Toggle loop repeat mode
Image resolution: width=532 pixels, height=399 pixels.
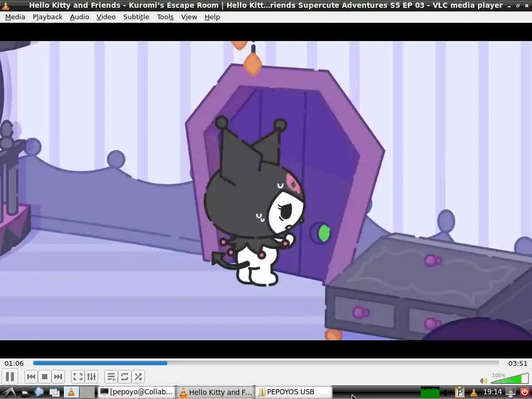125,377
